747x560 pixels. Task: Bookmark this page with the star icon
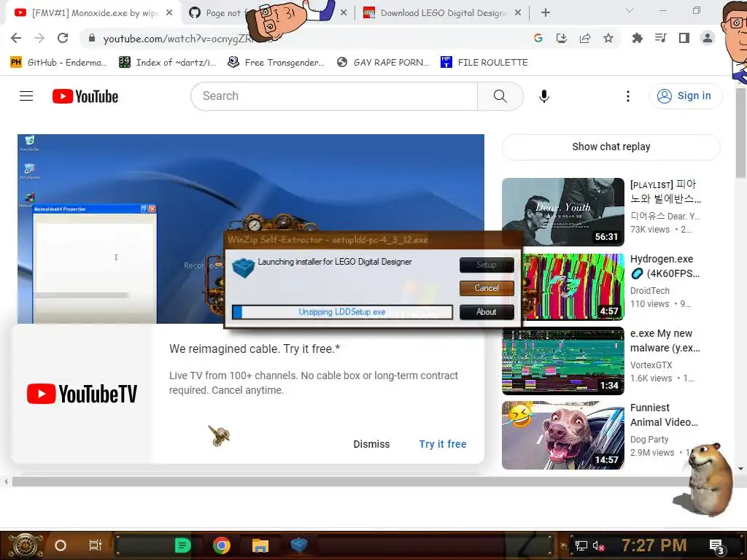(x=608, y=38)
